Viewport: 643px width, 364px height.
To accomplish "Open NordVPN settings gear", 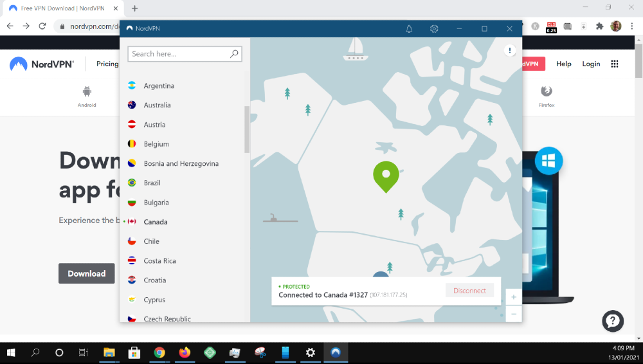I will [x=434, y=29].
